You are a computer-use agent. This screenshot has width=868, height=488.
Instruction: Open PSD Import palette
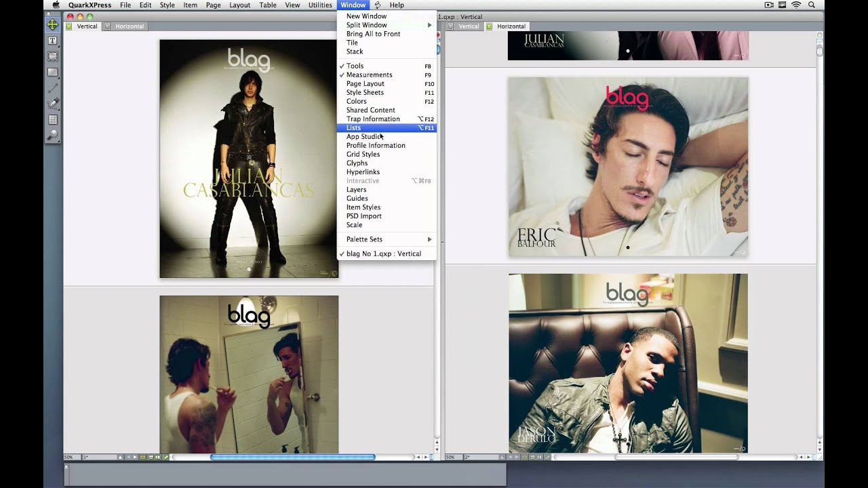point(387,216)
